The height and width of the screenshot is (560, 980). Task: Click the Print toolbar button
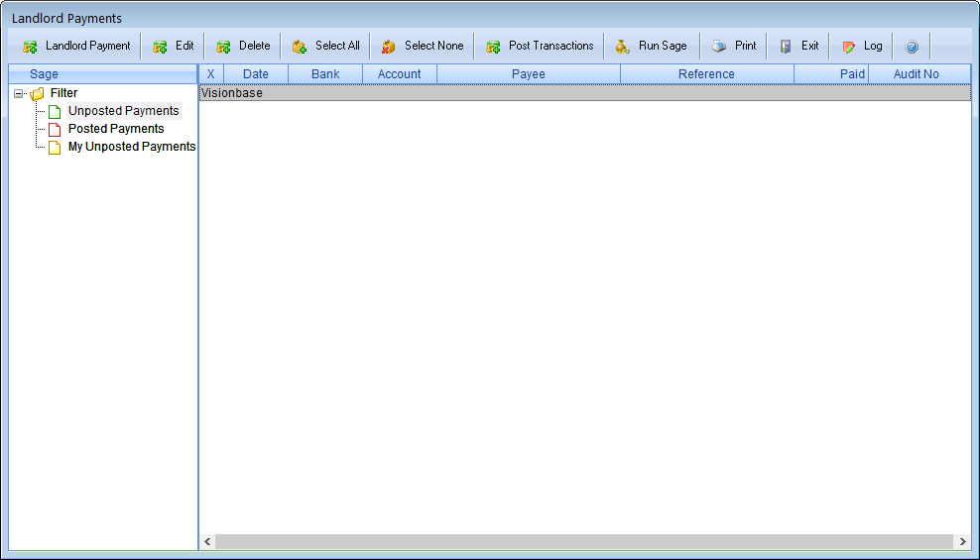click(x=734, y=47)
